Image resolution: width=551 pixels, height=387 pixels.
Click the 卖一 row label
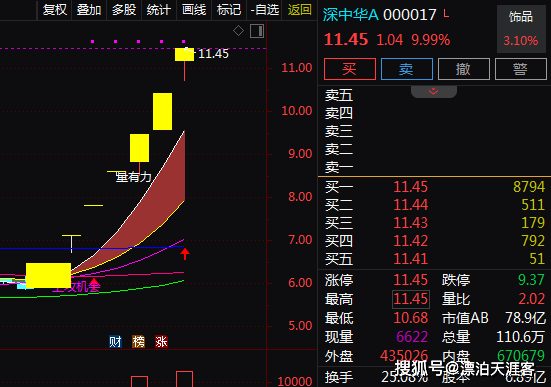coord(339,167)
